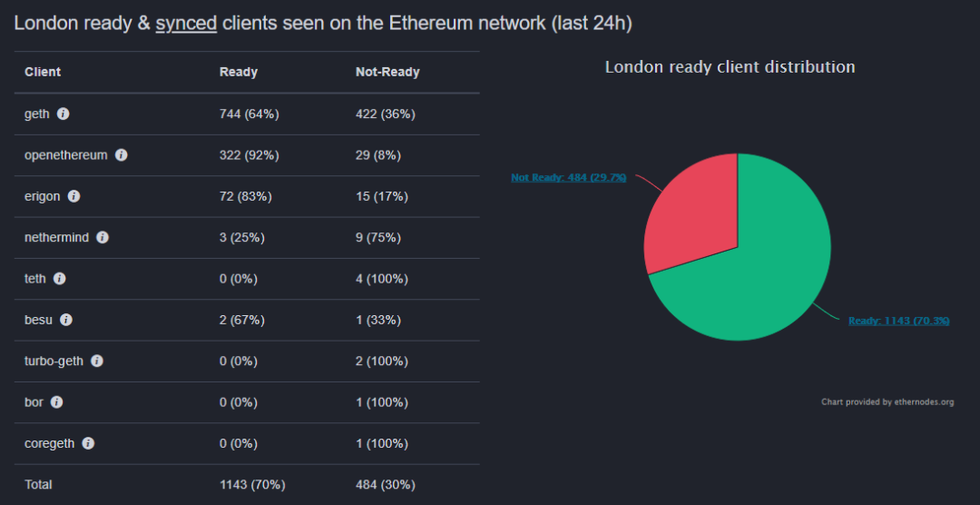Click the coregeth info icon
Image resolution: width=980 pixels, height=505 pixels.
[88, 443]
